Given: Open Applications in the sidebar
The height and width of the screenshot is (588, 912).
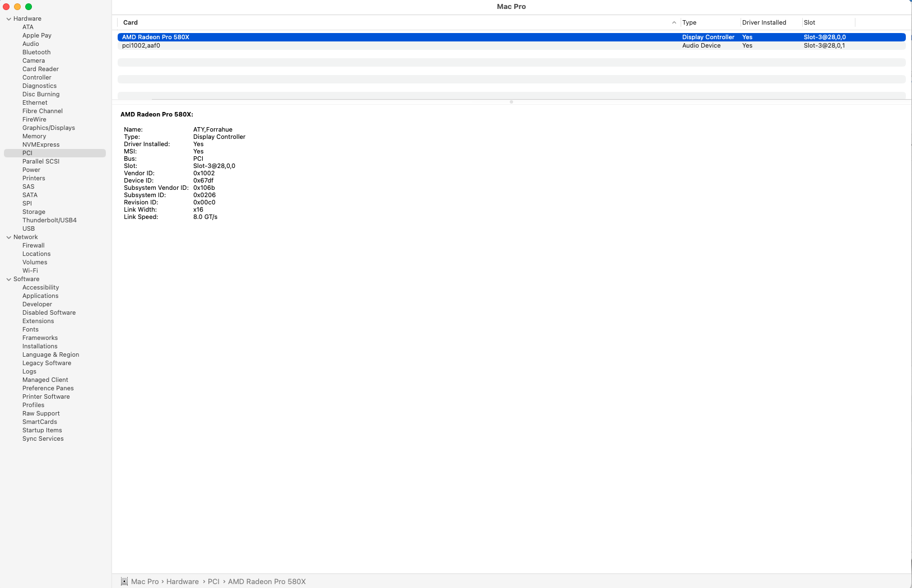Looking at the screenshot, I should pyautogui.click(x=40, y=296).
